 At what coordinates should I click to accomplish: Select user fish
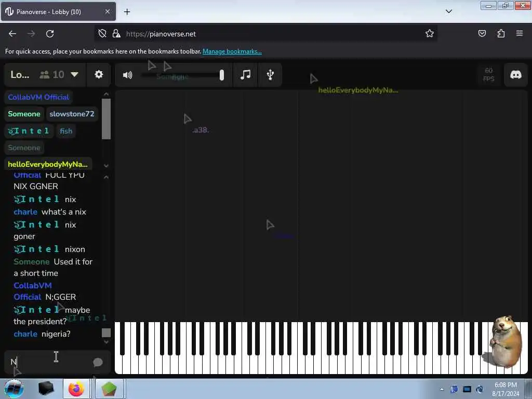click(x=66, y=130)
